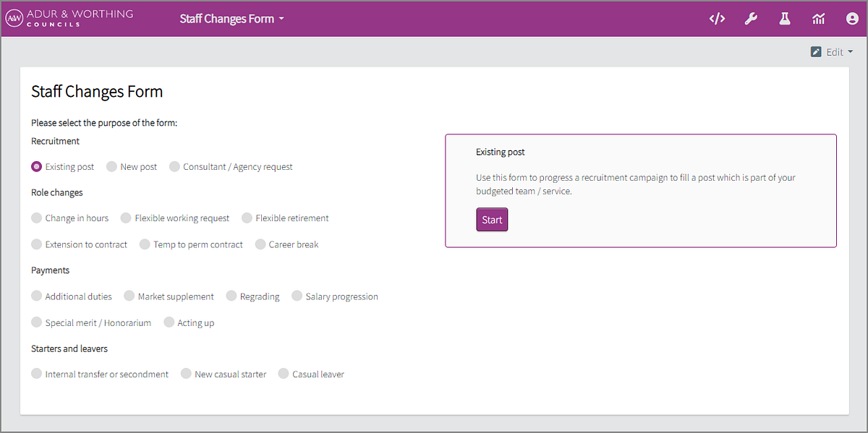Click the wrench tools icon in the header

(x=751, y=18)
